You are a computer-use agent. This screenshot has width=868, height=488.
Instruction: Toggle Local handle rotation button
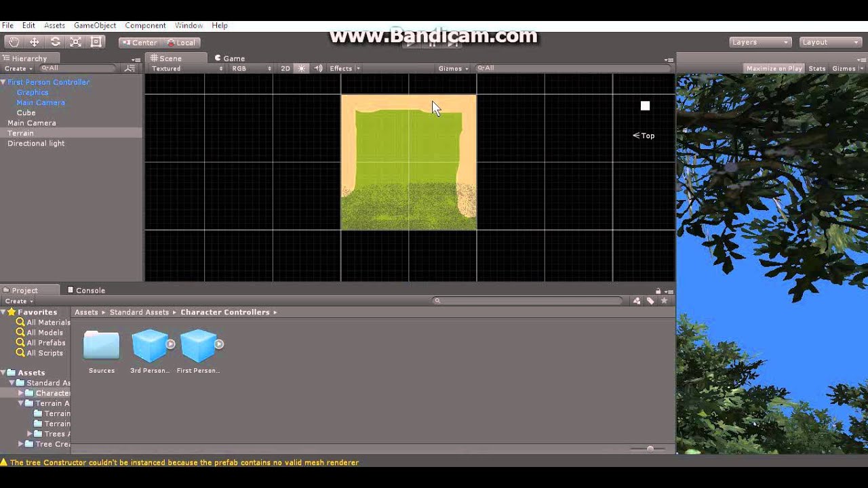[181, 43]
